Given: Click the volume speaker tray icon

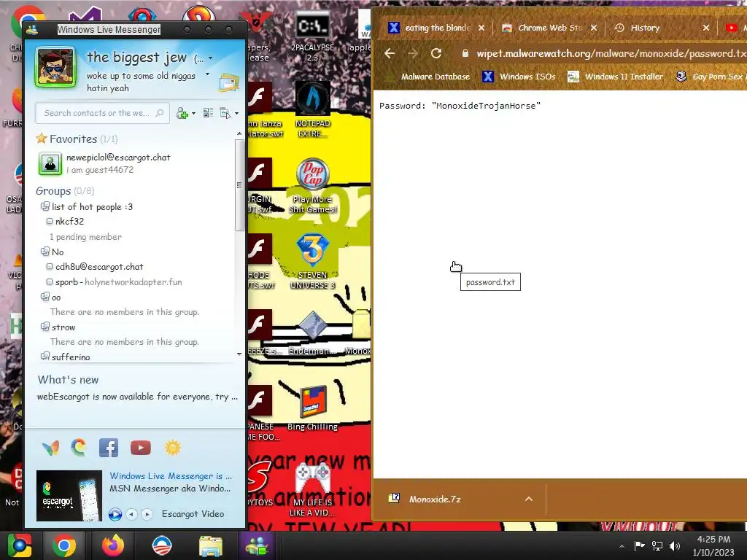Looking at the screenshot, I should click(675, 545).
